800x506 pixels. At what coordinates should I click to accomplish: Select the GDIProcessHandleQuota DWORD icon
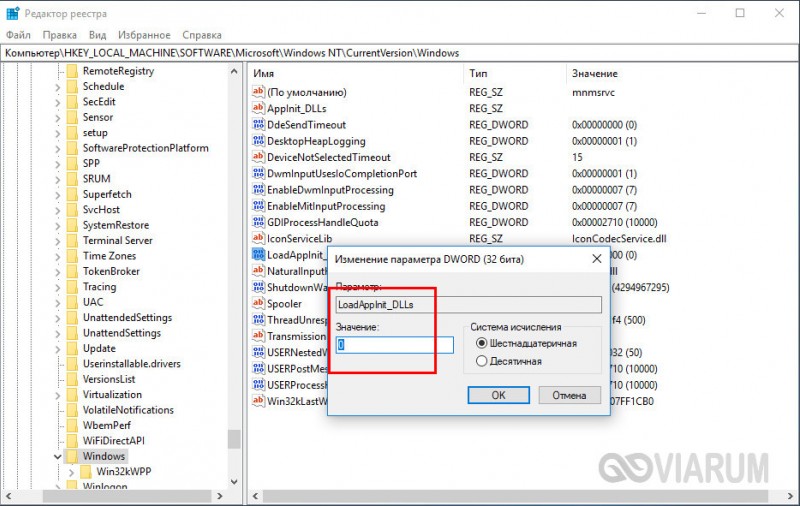258,222
